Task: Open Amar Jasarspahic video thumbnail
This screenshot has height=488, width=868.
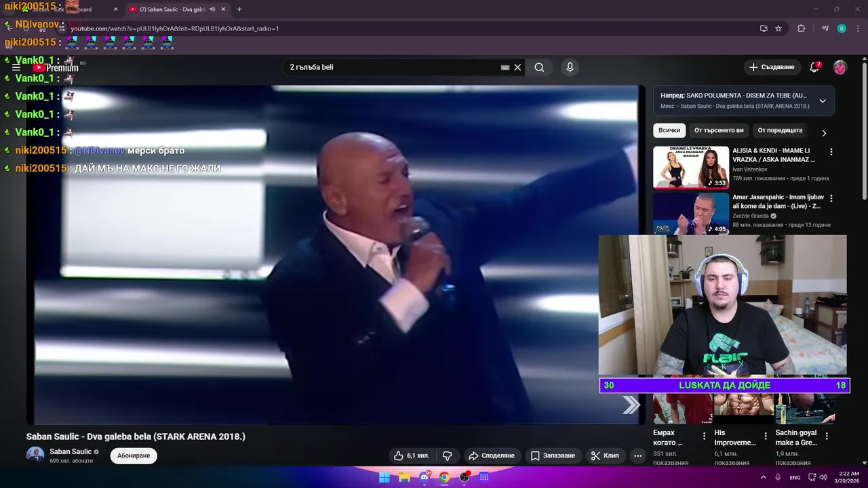Action: point(691,213)
